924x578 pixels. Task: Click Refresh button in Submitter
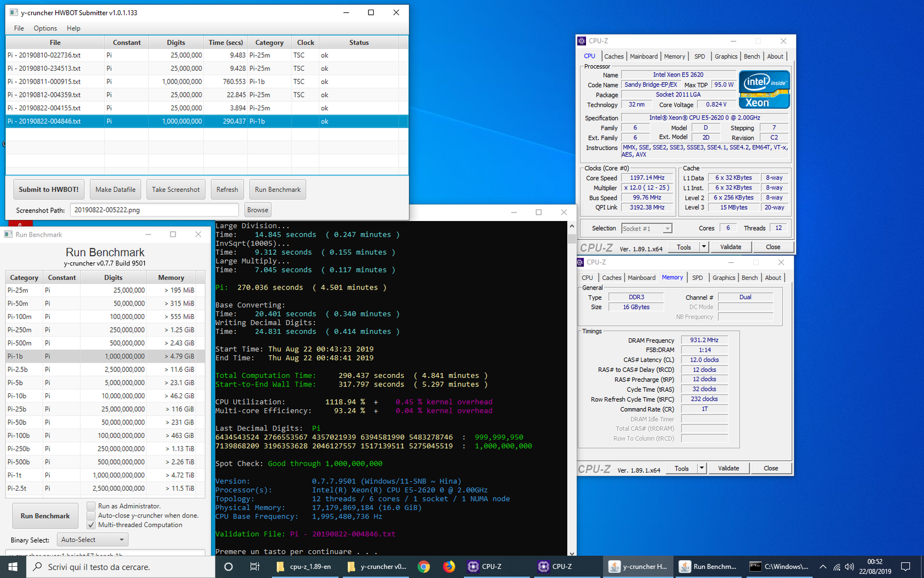227,189
